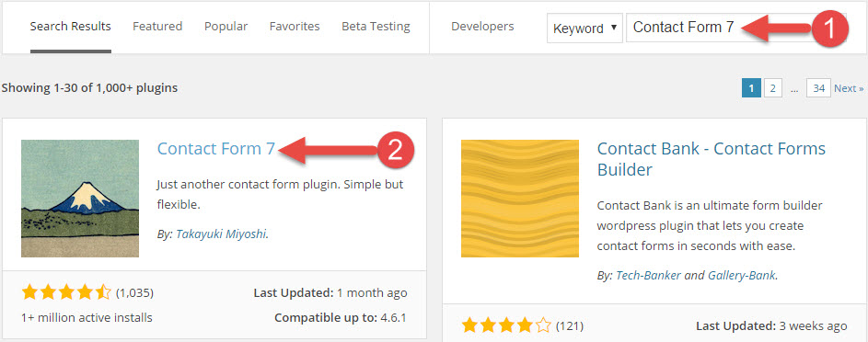Screen dimensions: 868x342
Task: Open Contact Bank - Contact Forms Builder title
Action: pyautogui.click(x=712, y=158)
